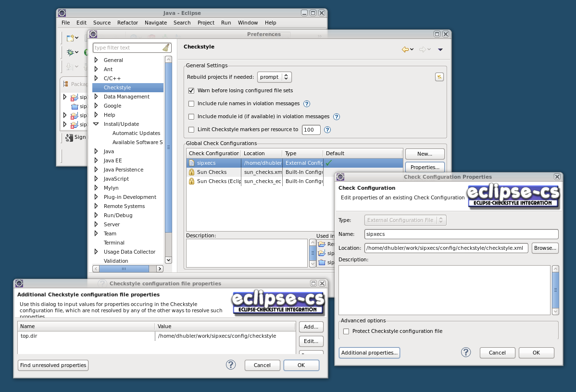Click the clear-filter eraser icon in filter box
The image size is (576, 392).
167,48
